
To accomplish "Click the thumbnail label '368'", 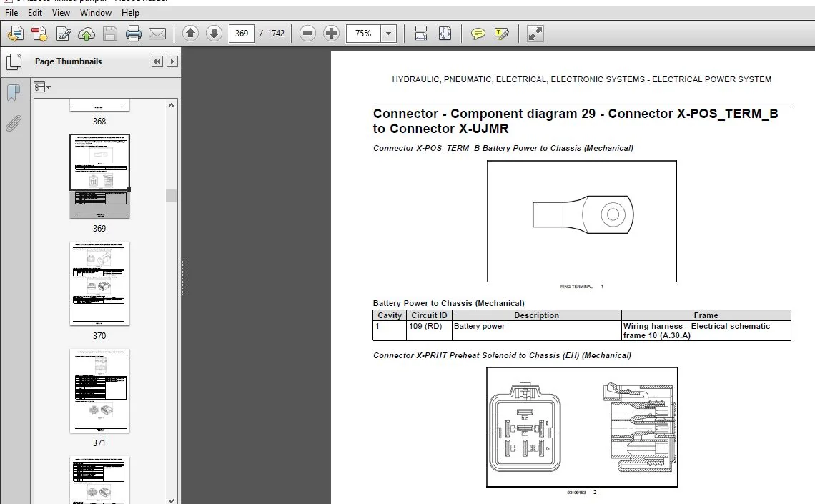I will (99, 121).
